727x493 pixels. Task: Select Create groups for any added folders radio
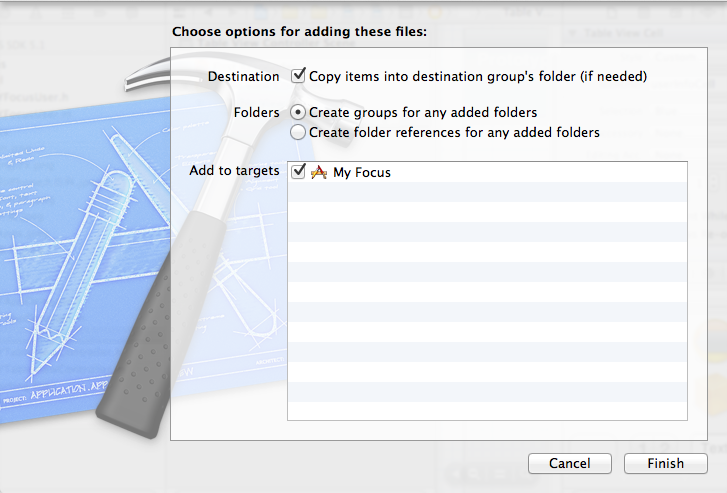[x=298, y=112]
